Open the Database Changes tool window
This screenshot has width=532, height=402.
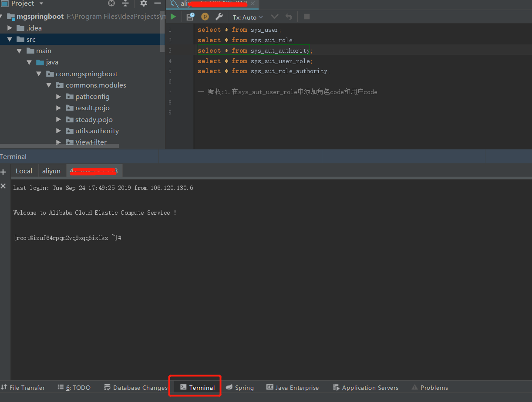point(135,387)
